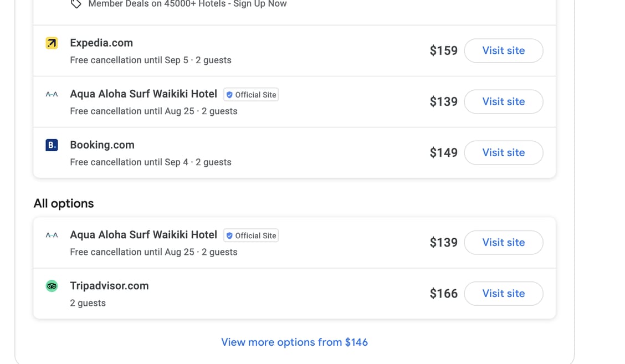Image resolution: width=625 pixels, height=364 pixels.
Task: Visit site for Booking.com at $149
Action: click(x=503, y=152)
